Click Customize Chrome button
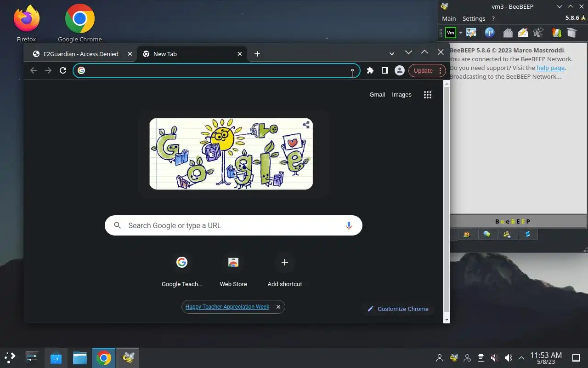Image resolution: width=588 pixels, height=368 pixels. click(x=398, y=309)
